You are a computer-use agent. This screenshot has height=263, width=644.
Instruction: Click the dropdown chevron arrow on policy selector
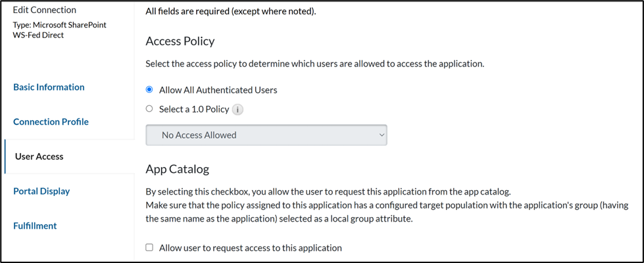pyautogui.click(x=380, y=135)
